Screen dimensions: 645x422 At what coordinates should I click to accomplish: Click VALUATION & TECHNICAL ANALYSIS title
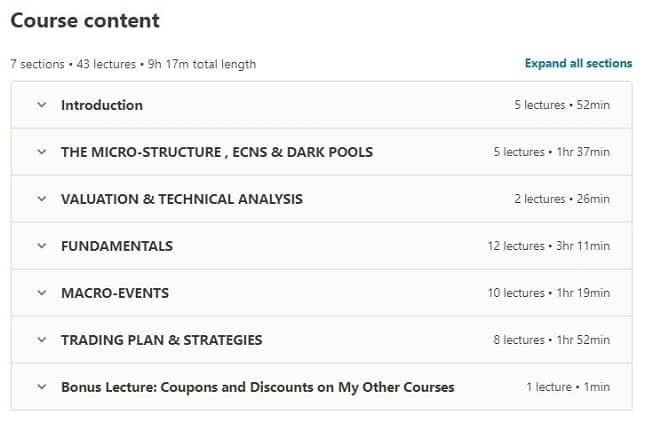[182, 199]
